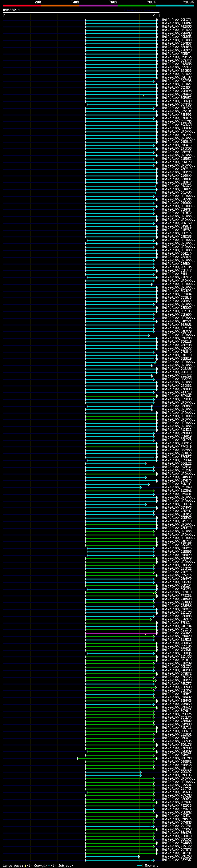Select the UniRef100_C6T420 label
The width and height of the screenshot is (197, 868).
click(x=176, y=30)
